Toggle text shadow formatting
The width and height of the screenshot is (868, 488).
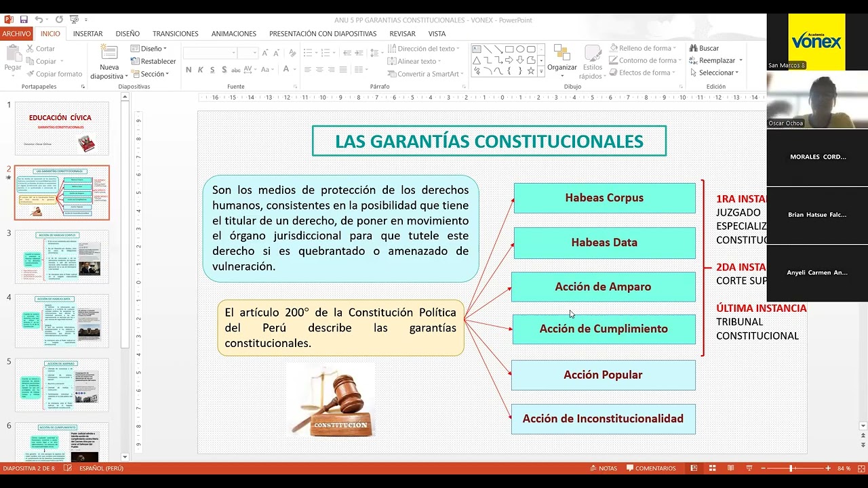click(224, 70)
